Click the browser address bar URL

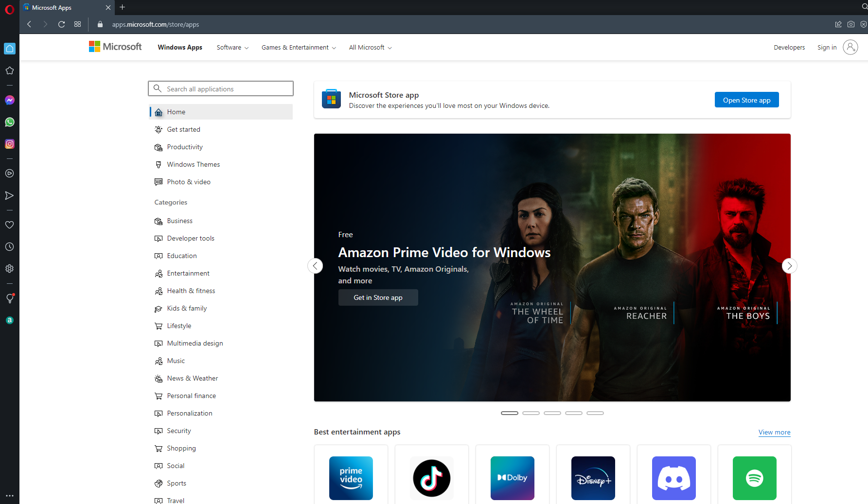pyautogui.click(x=156, y=24)
